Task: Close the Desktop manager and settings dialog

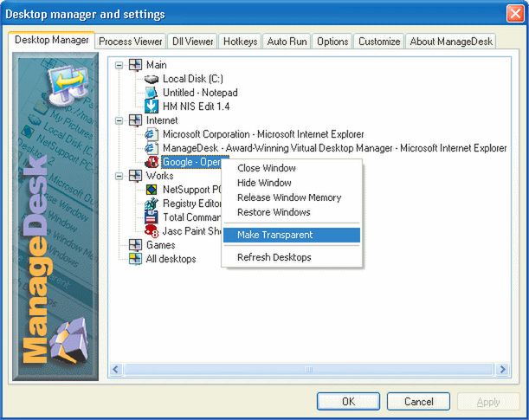Action: [x=515, y=14]
